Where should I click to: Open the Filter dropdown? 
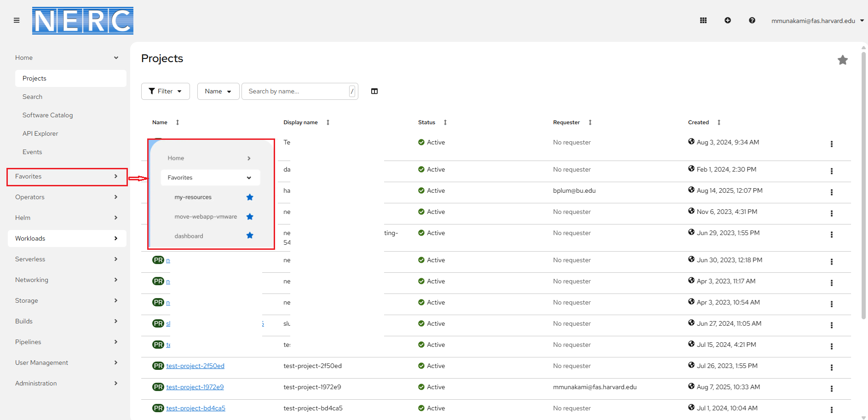coord(165,91)
